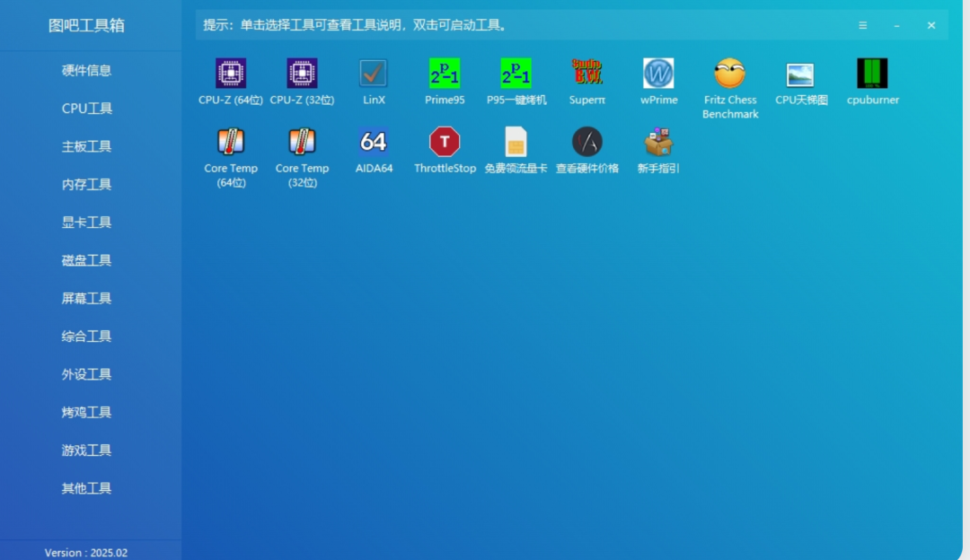The width and height of the screenshot is (970, 560).
Task: Switch to the 磁盘工具 category
Action: pos(86,261)
